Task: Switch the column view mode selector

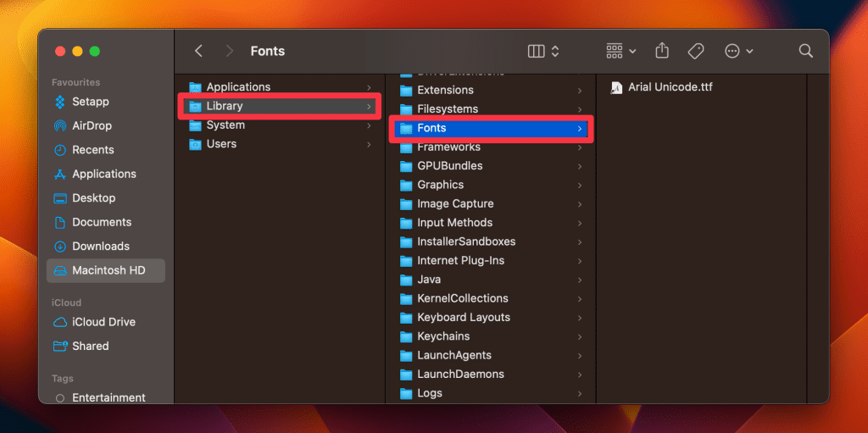Action: 543,51
